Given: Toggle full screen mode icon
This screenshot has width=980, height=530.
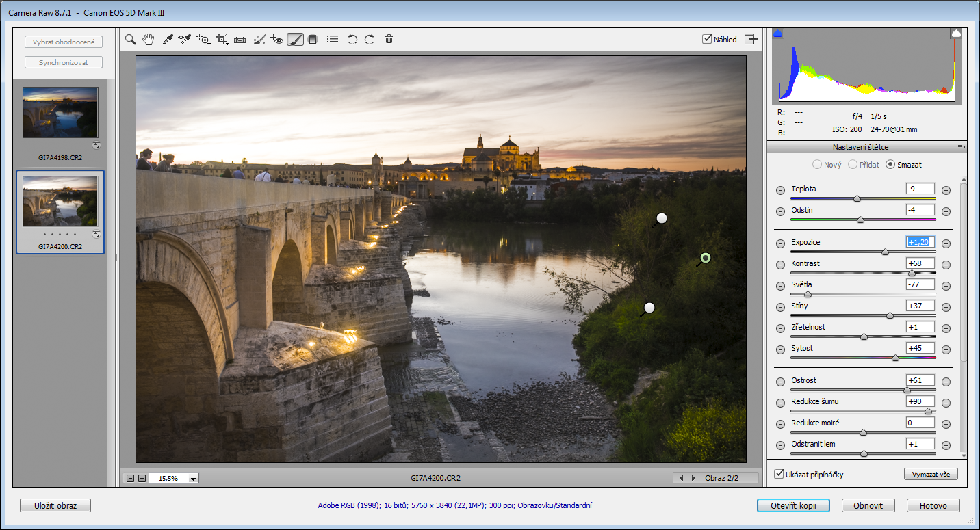Looking at the screenshot, I should pyautogui.click(x=751, y=39).
